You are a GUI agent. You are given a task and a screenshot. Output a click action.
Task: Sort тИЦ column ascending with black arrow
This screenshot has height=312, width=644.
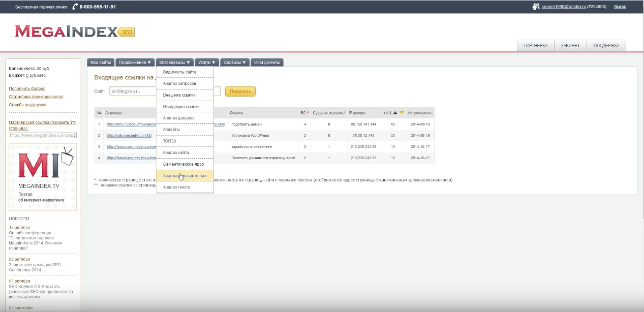pos(395,113)
